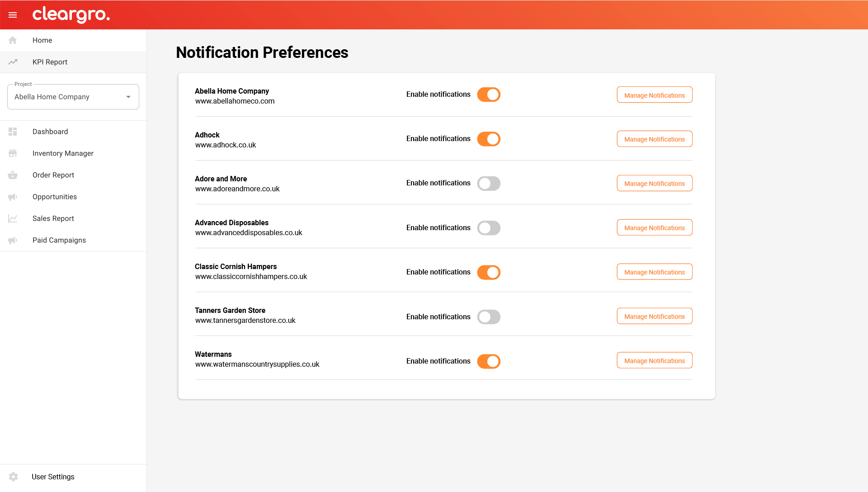The image size is (868, 492).
Task: Enable notifications for Adore and More
Action: [x=489, y=183]
